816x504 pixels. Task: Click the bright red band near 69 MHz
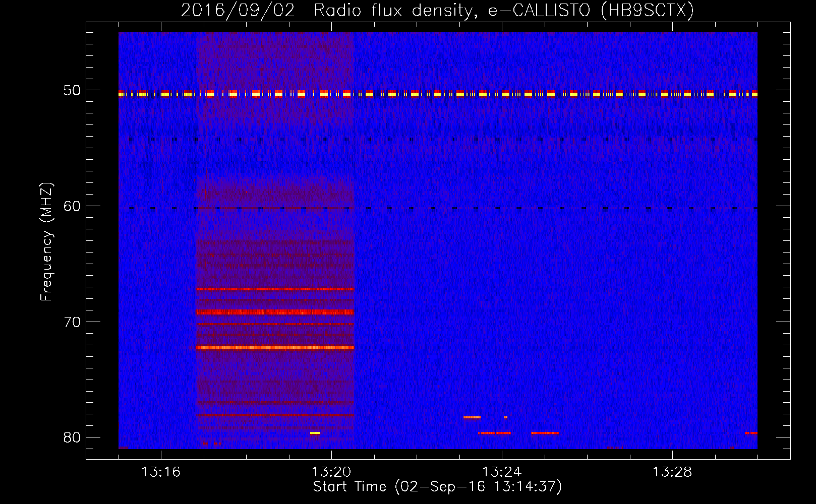pyautogui.click(x=275, y=312)
